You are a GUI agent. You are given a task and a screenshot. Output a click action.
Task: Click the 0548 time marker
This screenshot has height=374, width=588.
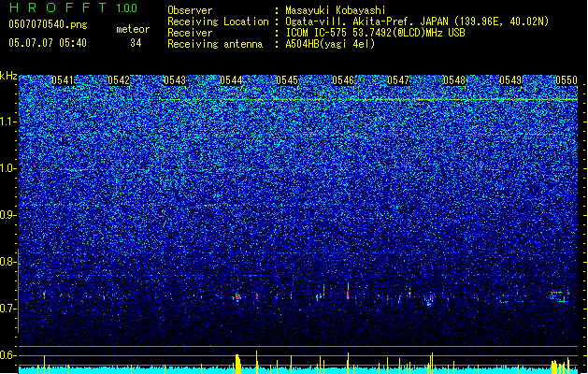(454, 80)
